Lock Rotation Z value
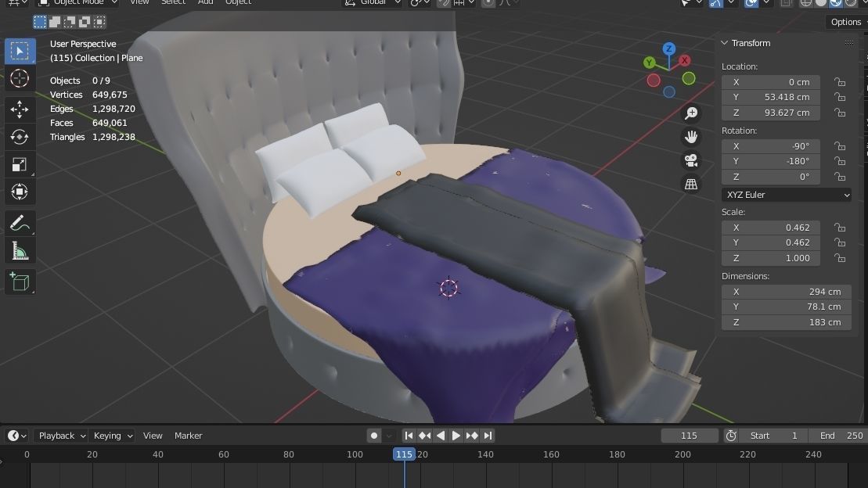The height and width of the screenshot is (488, 868). pos(841,177)
